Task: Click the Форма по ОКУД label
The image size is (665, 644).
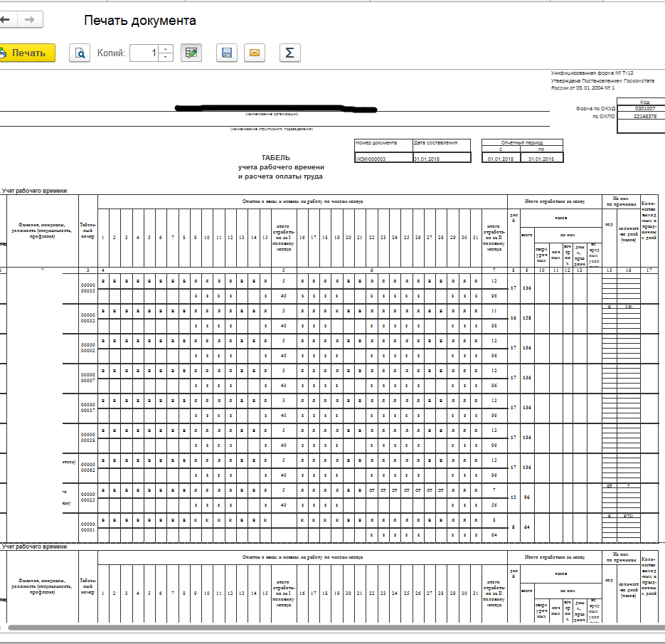Action: [595, 109]
